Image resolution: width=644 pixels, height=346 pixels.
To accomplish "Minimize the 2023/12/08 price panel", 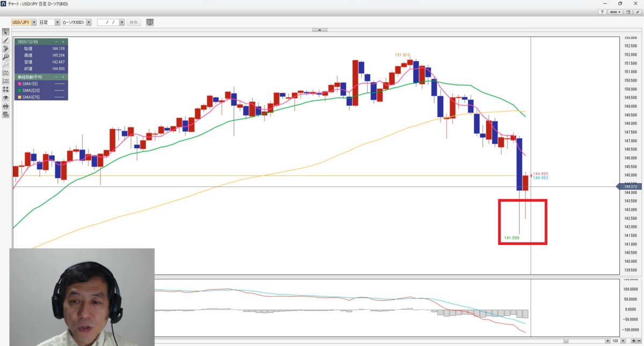I will click(56, 42).
